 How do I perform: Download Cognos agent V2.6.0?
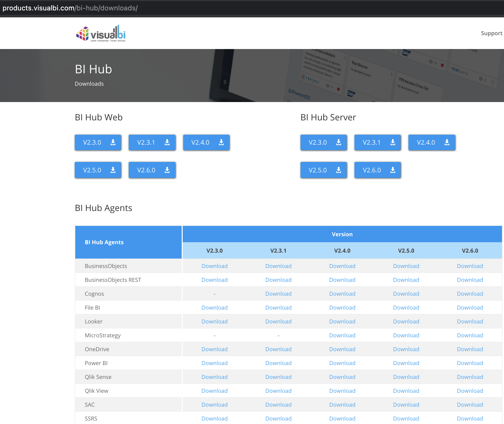coord(470,294)
